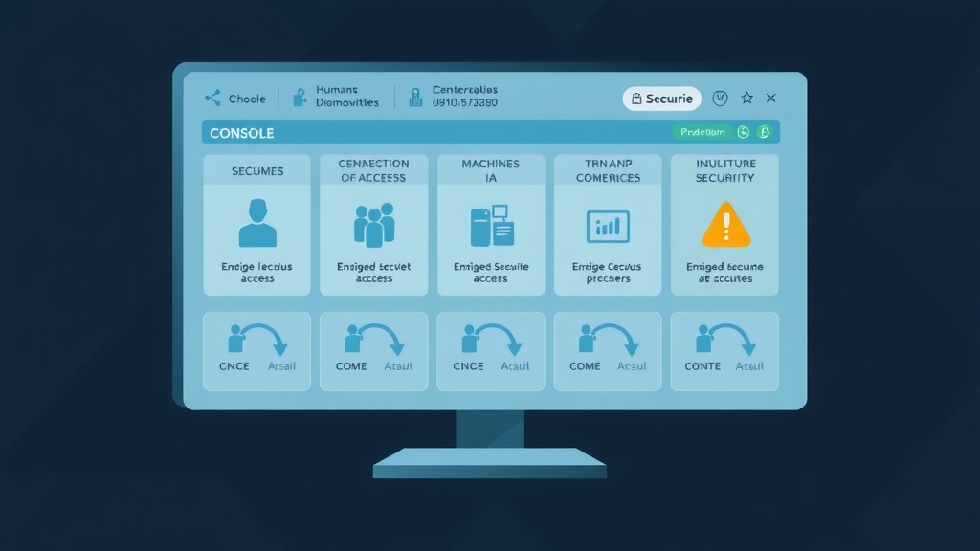Click the orange warning triangle icon
This screenshot has height=551, width=980.
[x=725, y=226]
